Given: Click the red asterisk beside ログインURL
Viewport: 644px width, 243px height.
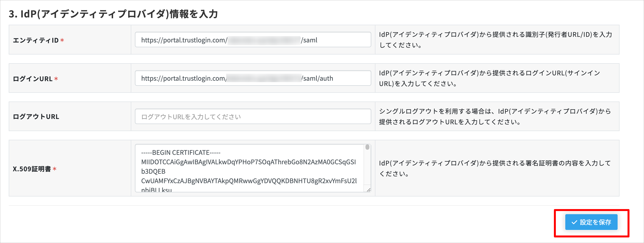Looking at the screenshot, I should tap(56, 78).
